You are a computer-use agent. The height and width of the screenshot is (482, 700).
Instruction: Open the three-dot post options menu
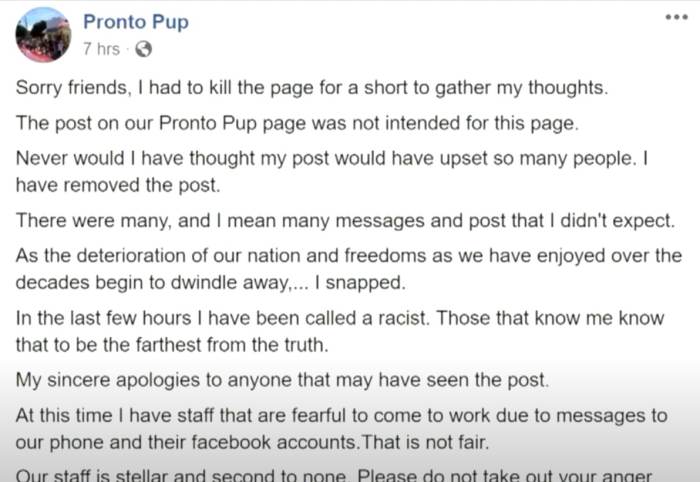tap(676, 18)
